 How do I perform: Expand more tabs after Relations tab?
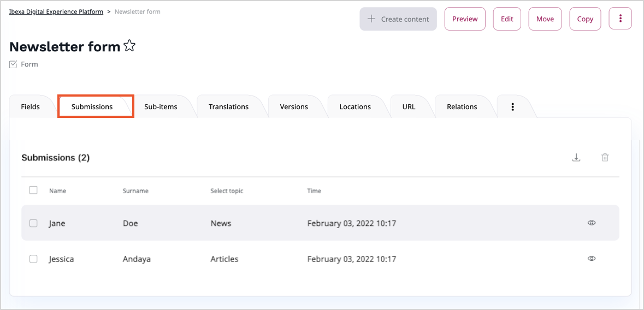pyautogui.click(x=512, y=107)
